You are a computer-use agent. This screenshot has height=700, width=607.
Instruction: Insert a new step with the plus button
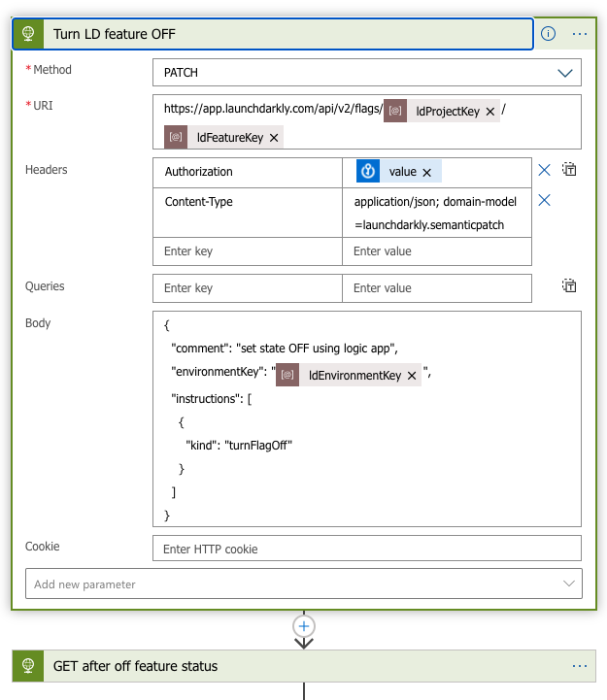tap(304, 626)
